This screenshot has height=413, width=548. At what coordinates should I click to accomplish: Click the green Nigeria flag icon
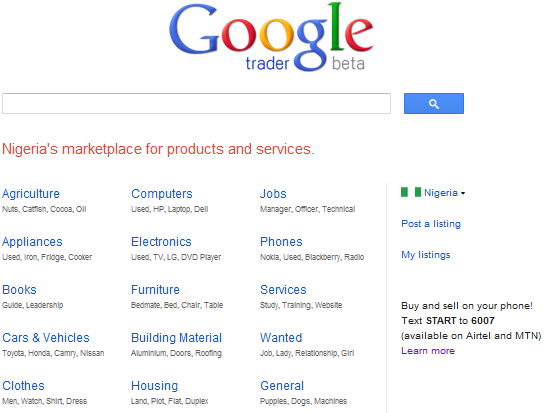(411, 192)
